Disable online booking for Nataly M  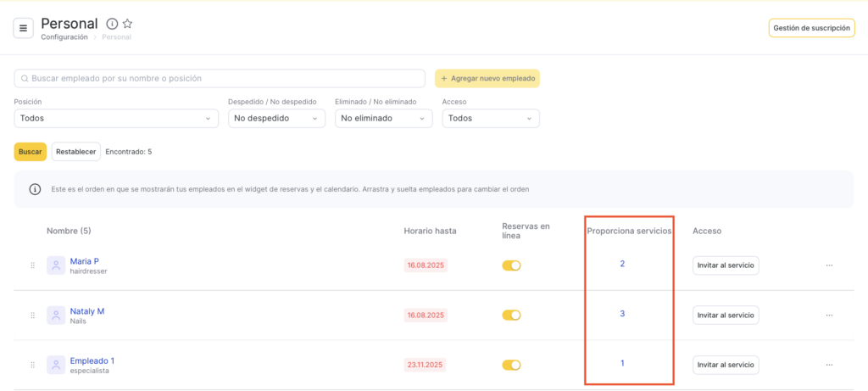pyautogui.click(x=511, y=316)
